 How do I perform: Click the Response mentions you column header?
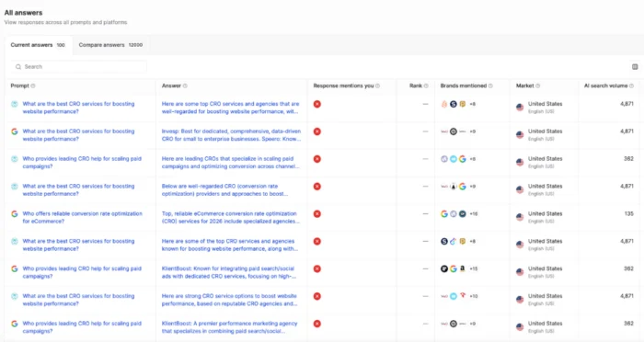coord(343,85)
